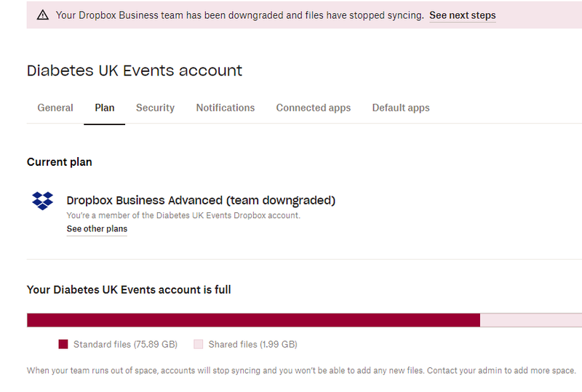
Task: Go to the Security tab
Action: click(155, 108)
